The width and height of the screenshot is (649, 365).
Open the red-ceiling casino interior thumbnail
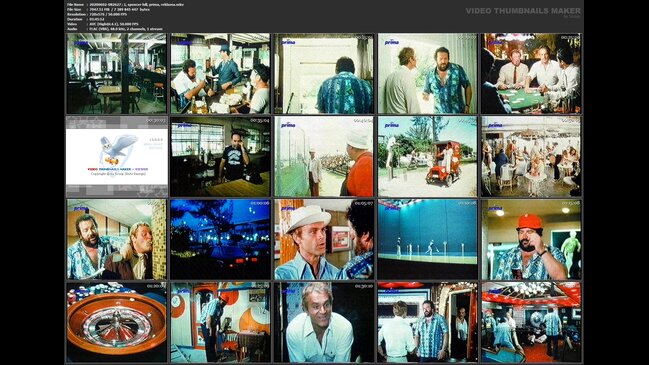pyautogui.click(x=531, y=322)
